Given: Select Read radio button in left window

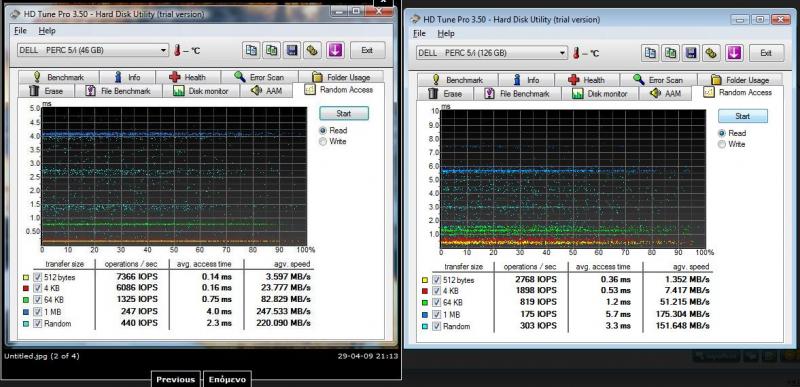Looking at the screenshot, I should pyautogui.click(x=322, y=131).
